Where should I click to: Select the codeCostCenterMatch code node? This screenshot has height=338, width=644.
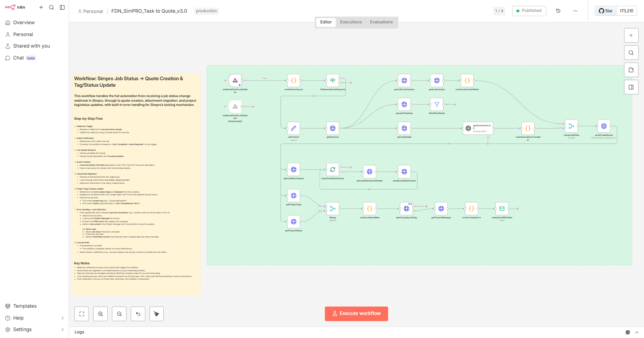point(467,81)
